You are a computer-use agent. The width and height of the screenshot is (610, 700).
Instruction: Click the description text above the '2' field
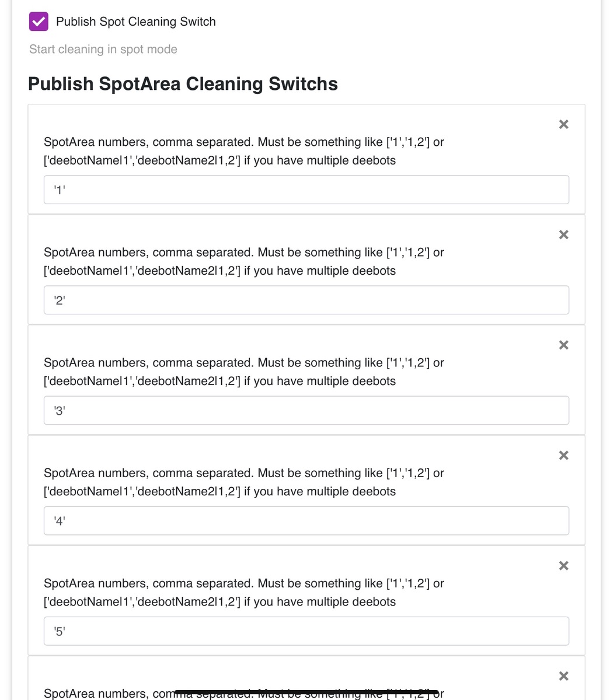coord(244,261)
